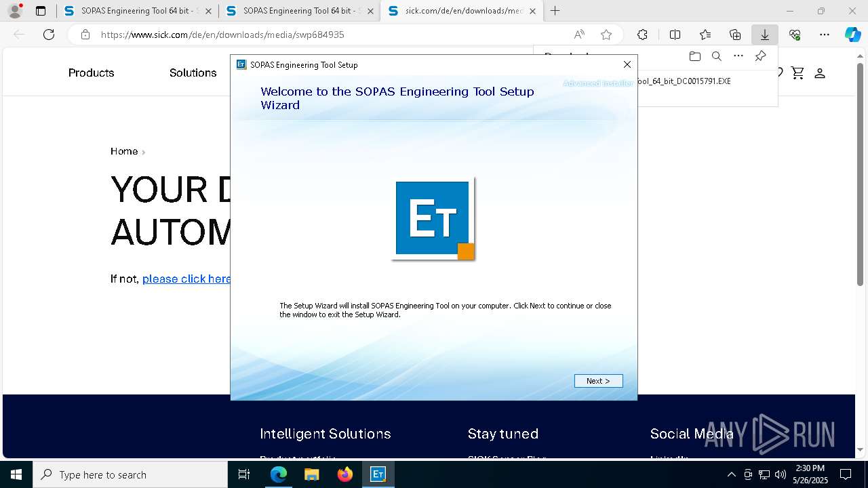Show hidden system tray icons
Viewport: 868px width, 488px height.
click(731, 474)
